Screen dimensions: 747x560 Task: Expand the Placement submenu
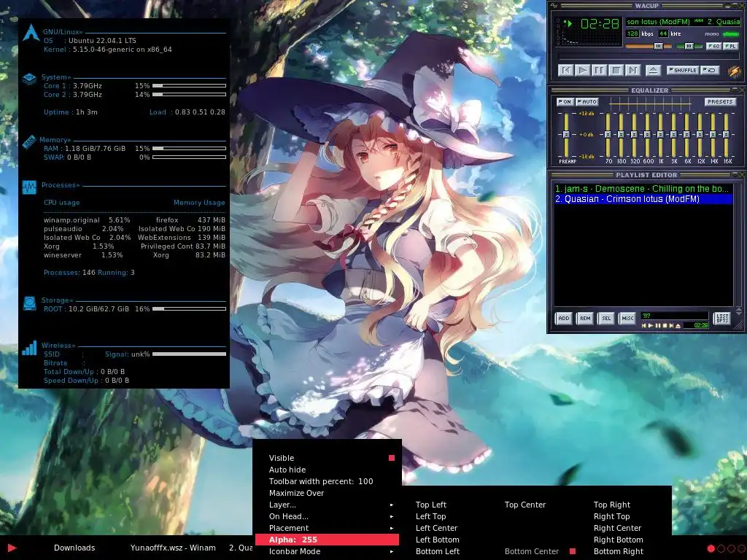(x=328, y=528)
